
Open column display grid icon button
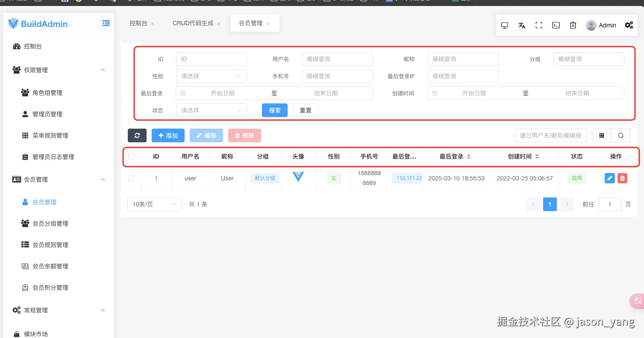(602, 135)
